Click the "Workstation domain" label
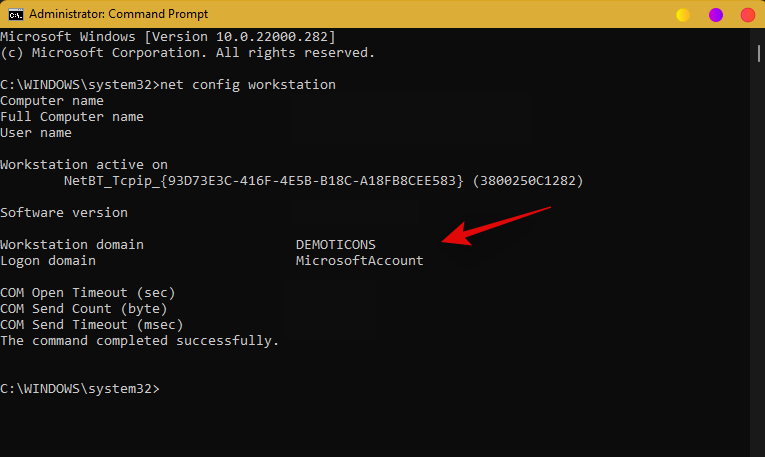Screen dimensions: 765x457 click(x=72, y=245)
